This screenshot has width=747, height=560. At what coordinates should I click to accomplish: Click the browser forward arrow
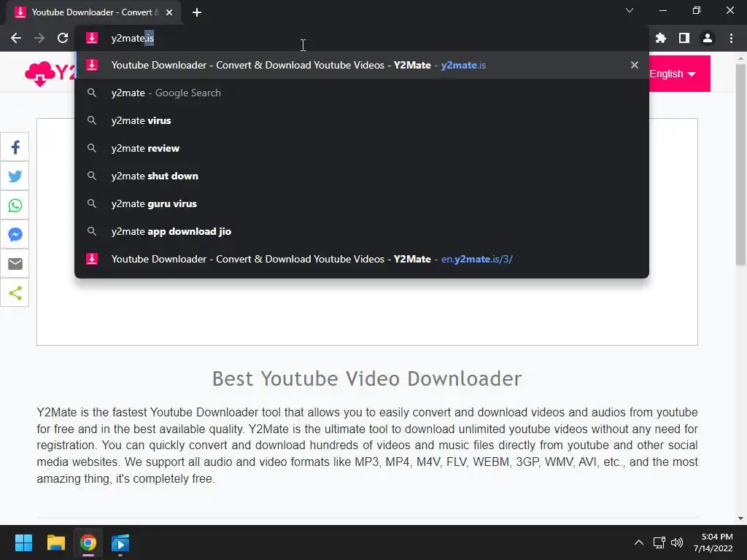(39, 38)
